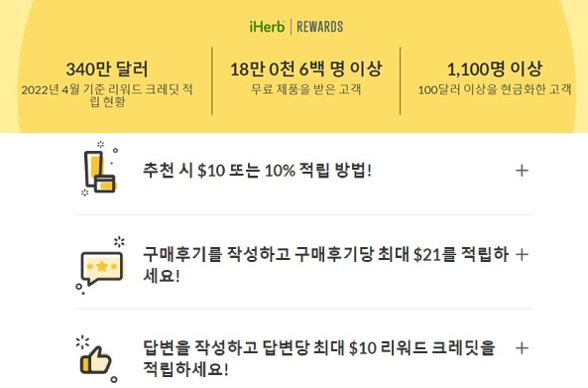The image size is (588, 388).
Task: Click the iHerb logo
Action: pyautogui.click(x=267, y=27)
